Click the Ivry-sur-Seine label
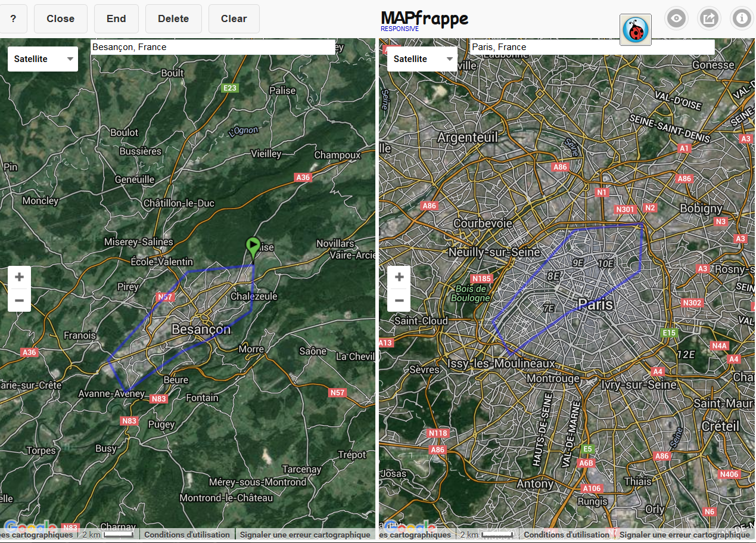 pyautogui.click(x=639, y=384)
